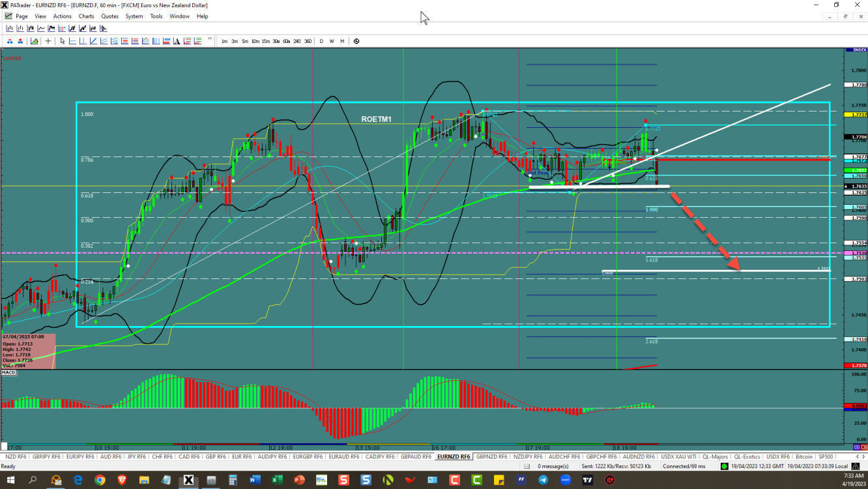Switch to 1m timeframe
The image size is (868, 489).
click(224, 41)
